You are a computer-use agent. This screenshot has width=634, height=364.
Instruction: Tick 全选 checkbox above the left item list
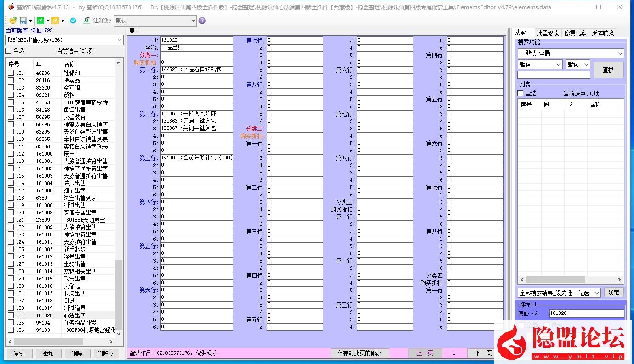click(x=8, y=51)
